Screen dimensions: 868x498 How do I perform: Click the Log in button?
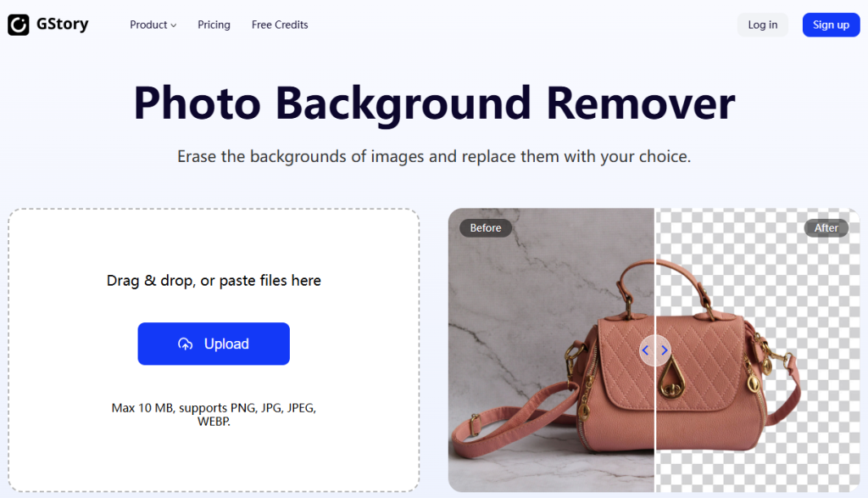[762, 25]
